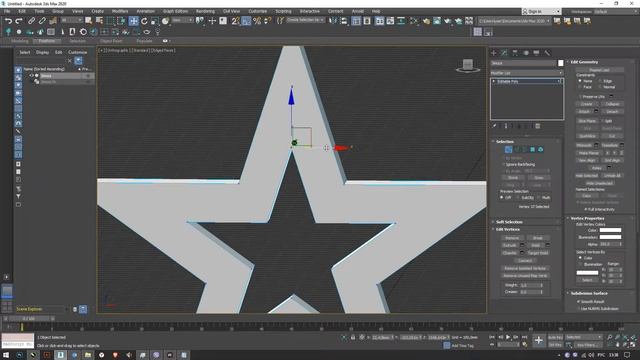Click the Undo arrow icon

click(x=8, y=21)
